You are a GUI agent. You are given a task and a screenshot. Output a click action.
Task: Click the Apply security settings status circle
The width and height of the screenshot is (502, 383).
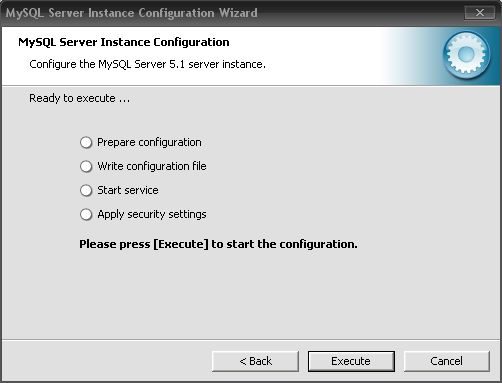tap(86, 214)
